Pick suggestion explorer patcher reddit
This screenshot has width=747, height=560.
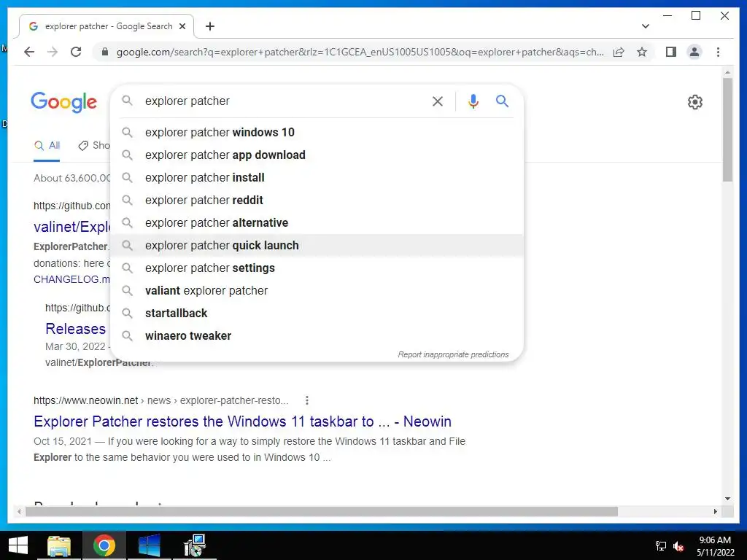317,200
